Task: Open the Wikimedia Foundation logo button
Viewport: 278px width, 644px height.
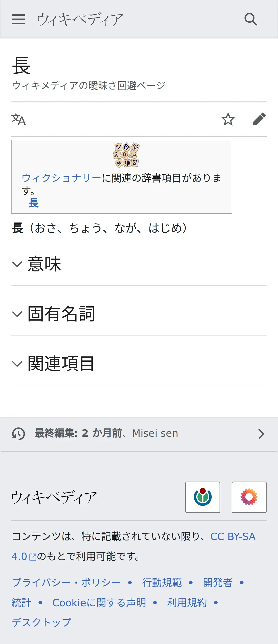Action: (x=203, y=497)
